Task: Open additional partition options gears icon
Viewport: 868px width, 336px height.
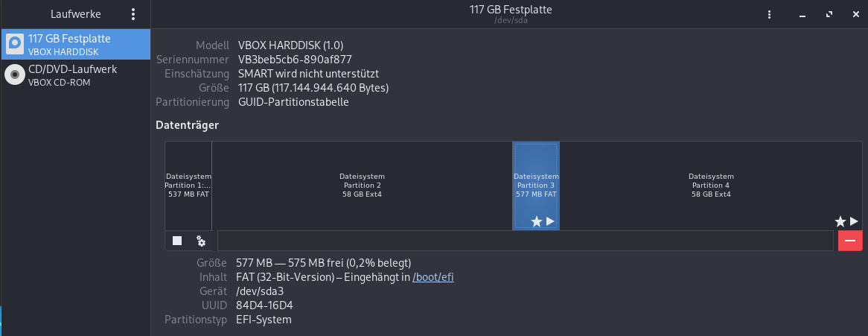Action: point(201,241)
